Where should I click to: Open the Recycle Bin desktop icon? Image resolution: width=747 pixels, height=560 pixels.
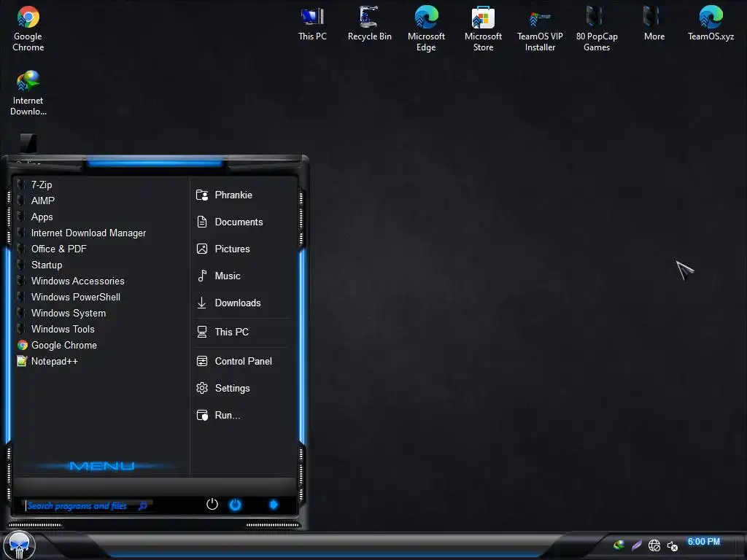click(x=369, y=24)
